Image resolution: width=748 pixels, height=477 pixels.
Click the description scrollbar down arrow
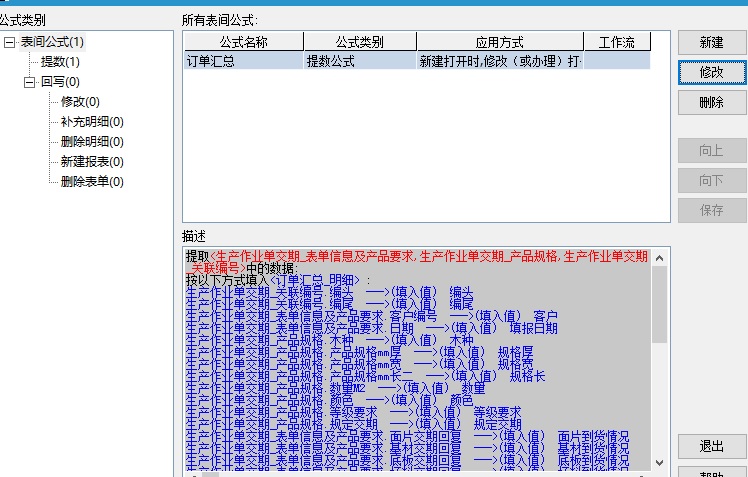(x=659, y=461)
